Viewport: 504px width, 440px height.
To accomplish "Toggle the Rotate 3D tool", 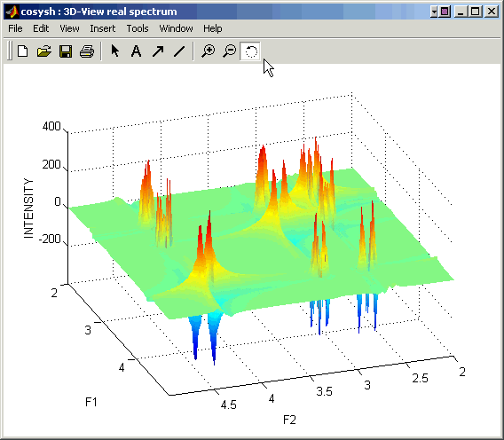I will point(250,51).
